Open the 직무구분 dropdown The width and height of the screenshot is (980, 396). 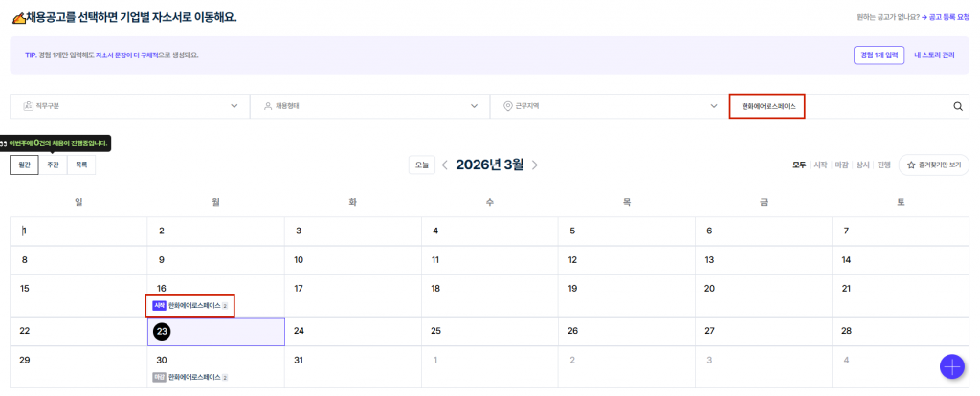click(x=129, y=106)
